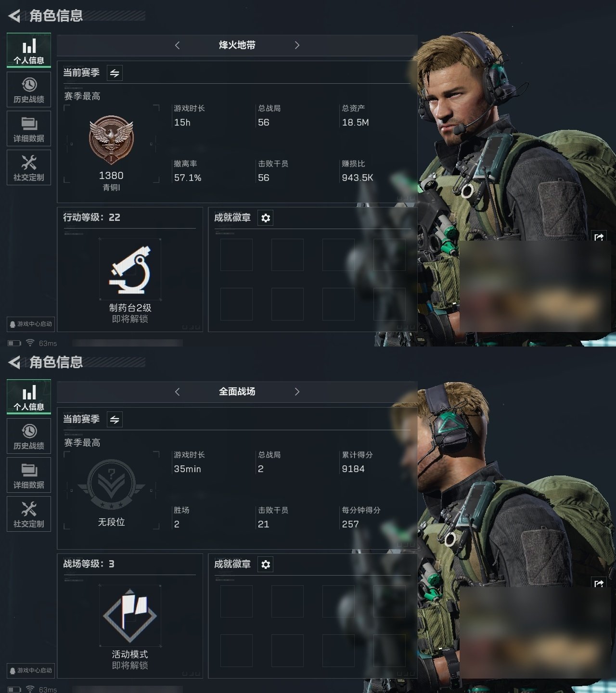Click right chevron next to 全面战场
616x693 pixels.
tap(297, 392)
